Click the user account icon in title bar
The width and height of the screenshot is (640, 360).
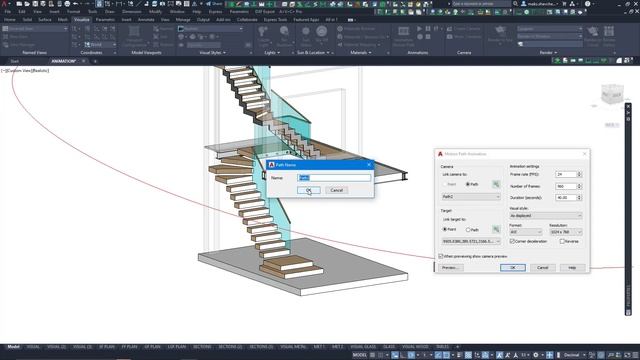coord(524,4)
